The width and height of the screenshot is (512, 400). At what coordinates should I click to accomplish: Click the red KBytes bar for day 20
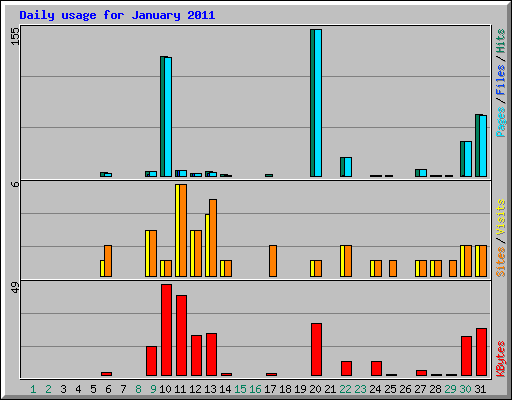point(316,349)
